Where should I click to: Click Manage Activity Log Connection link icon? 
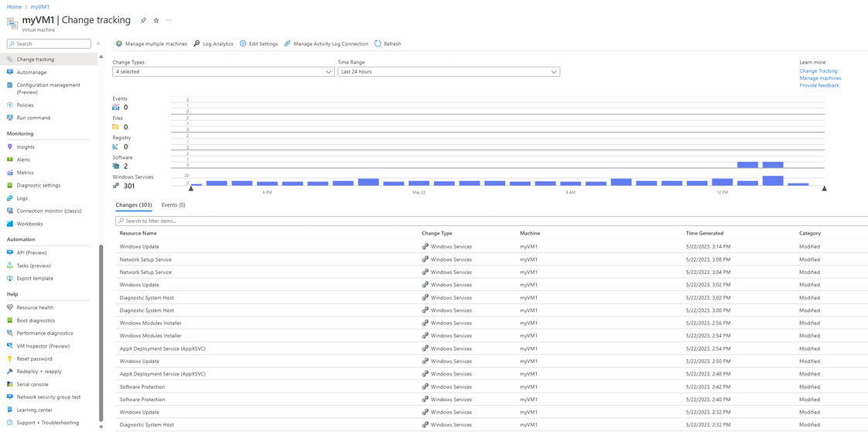point(287,44)
